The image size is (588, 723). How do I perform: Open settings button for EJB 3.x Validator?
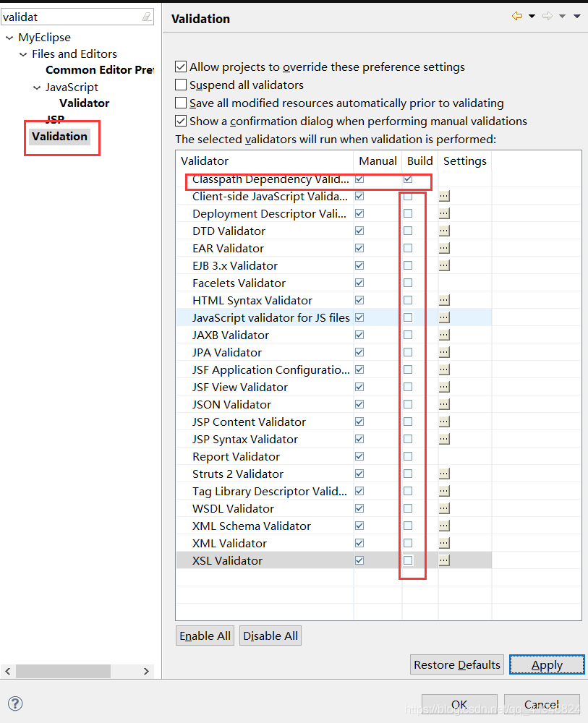point(444,265)
